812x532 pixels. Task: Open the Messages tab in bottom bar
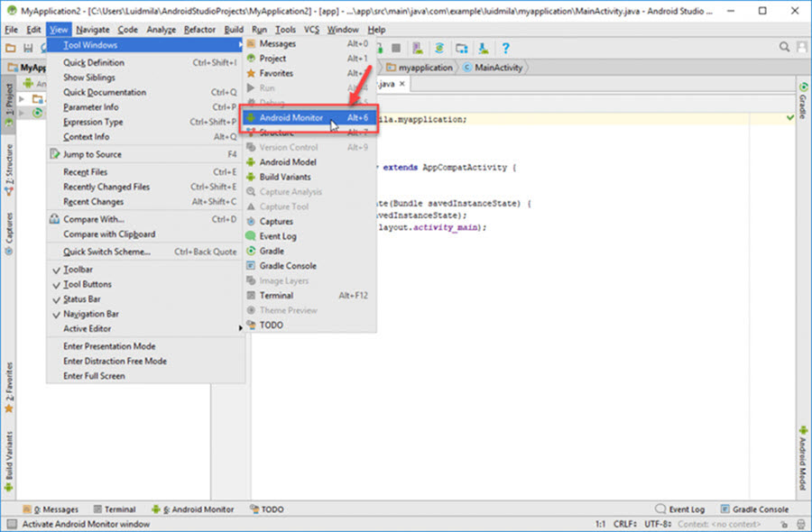coord(51,509)
